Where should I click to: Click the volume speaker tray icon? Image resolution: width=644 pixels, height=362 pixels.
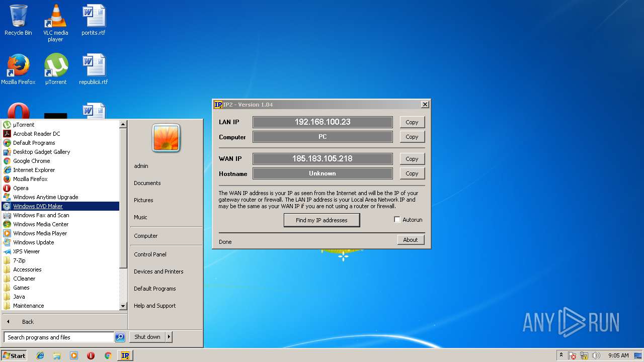(596, 355)
